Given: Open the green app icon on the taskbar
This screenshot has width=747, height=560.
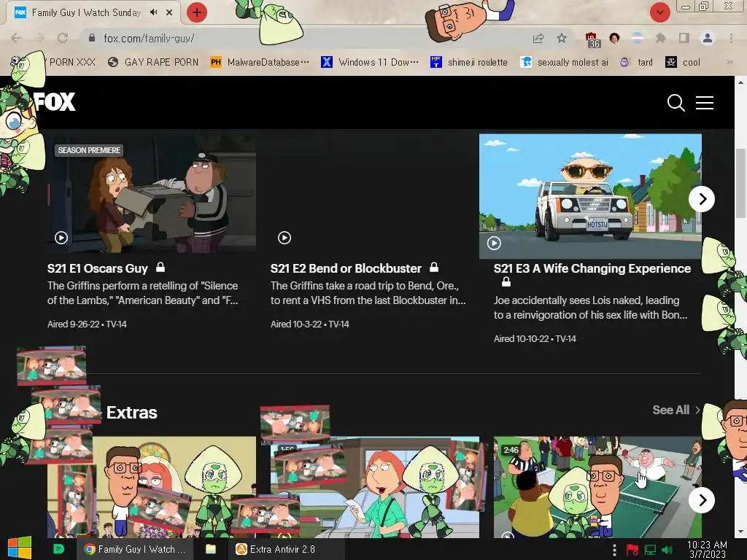Looking at the screenshot, I should pos(58,549).
